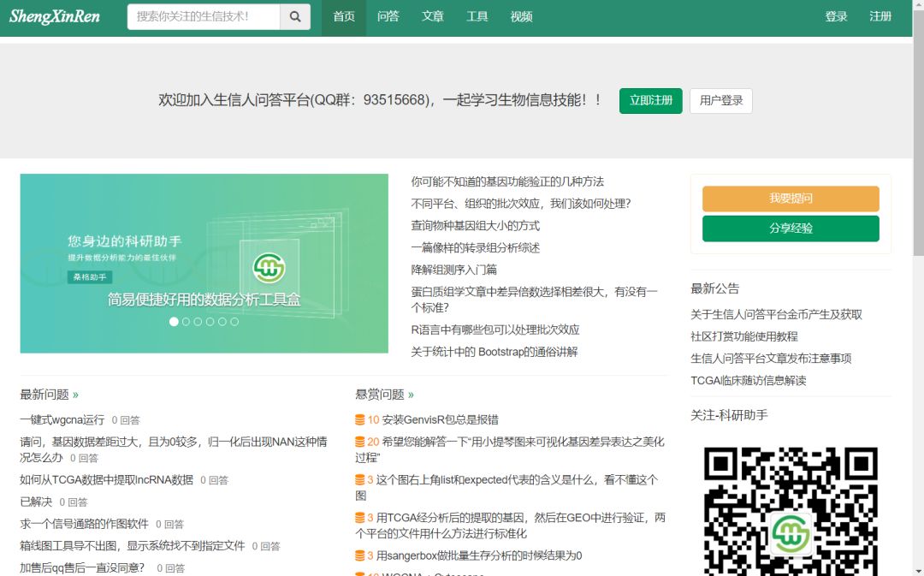
Task: Open bounty question about 小提琴图 visualization
Action: pos(510,449)
